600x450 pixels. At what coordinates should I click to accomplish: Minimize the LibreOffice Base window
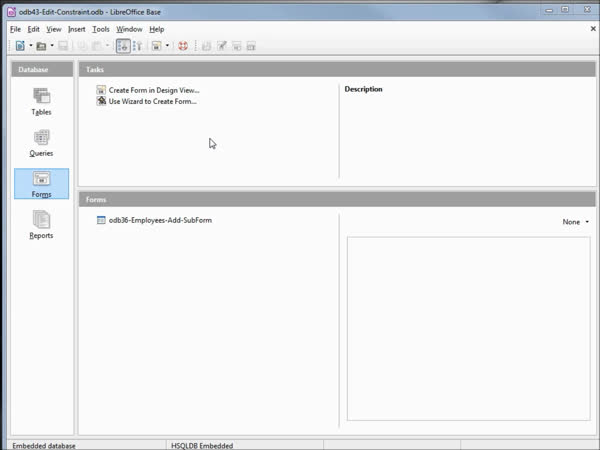coord(549,10)
